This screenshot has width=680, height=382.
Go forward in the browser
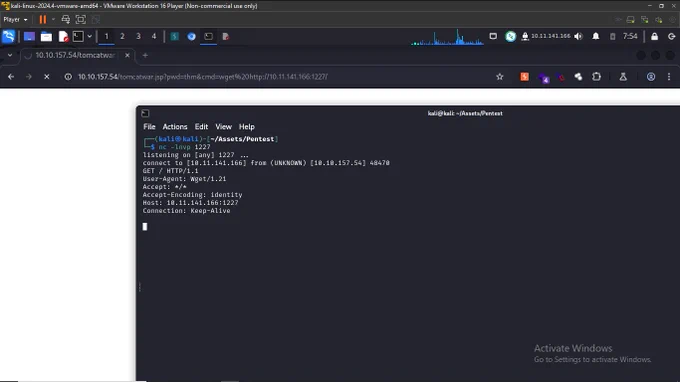[x=29, y=77]
